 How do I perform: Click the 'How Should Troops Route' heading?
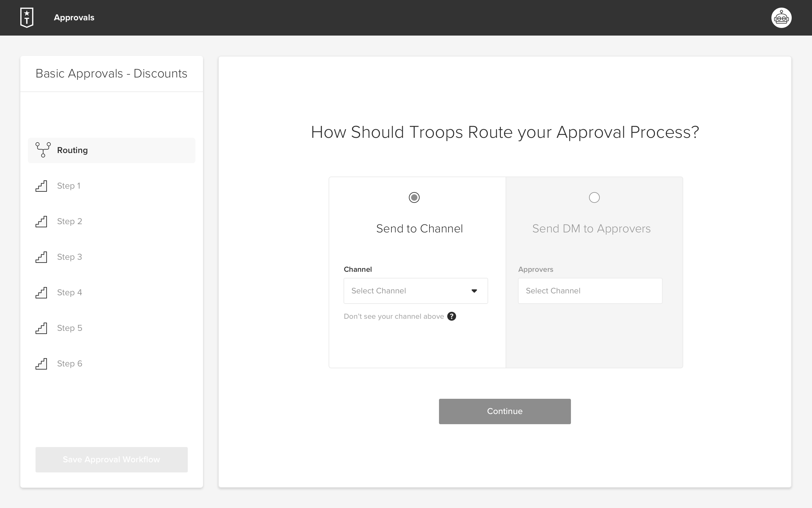click(x=505, y=132)
